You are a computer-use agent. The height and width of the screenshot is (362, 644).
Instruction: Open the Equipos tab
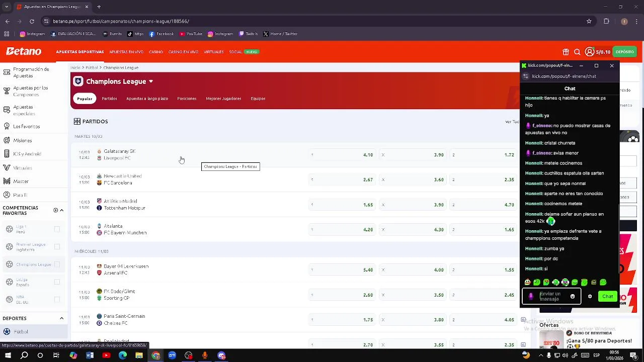[x=258, y=99]
